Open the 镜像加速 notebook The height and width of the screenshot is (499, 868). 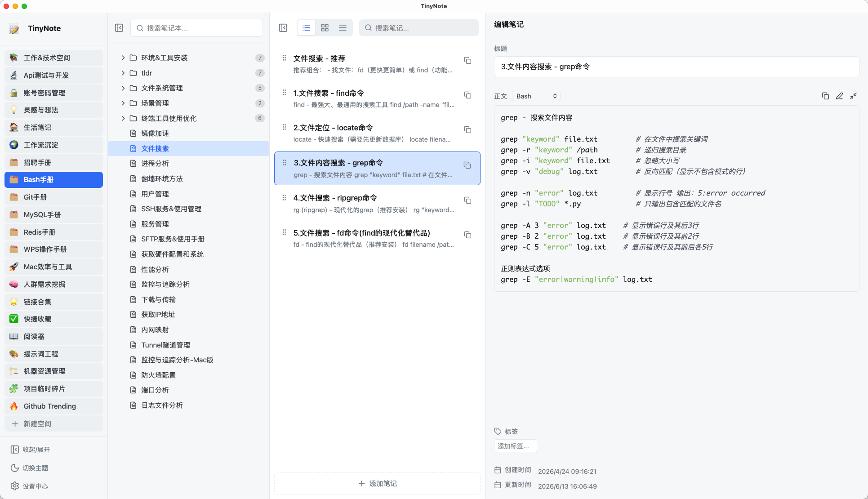click(188, 133)
